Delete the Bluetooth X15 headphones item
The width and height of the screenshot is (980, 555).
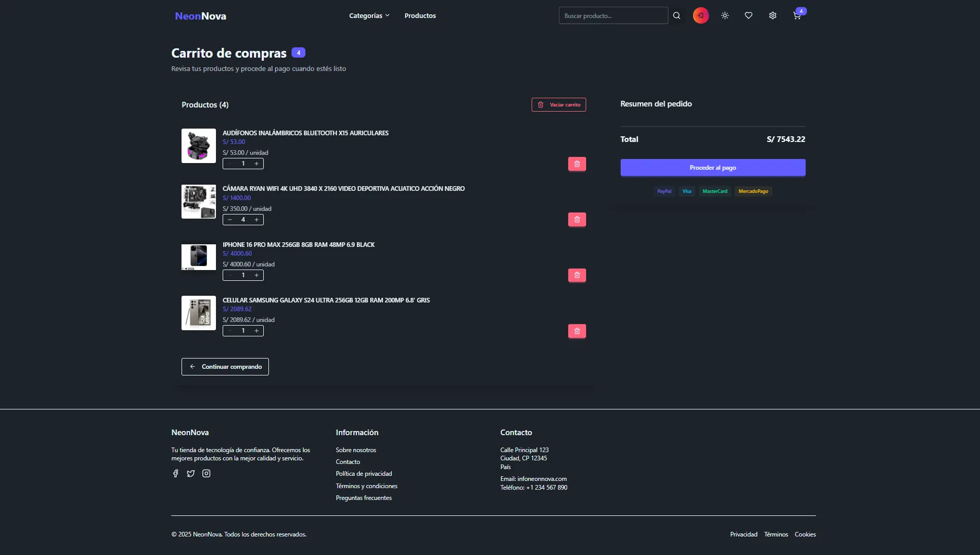577,164
